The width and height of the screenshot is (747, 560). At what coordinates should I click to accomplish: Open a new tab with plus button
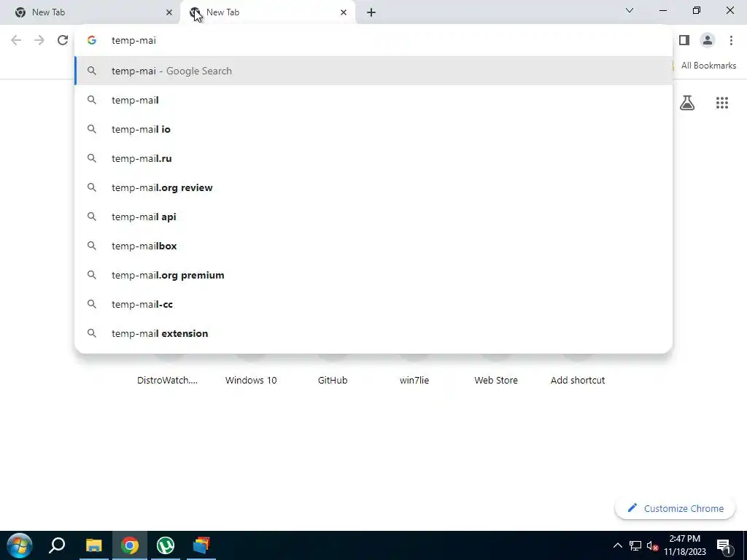371,12
